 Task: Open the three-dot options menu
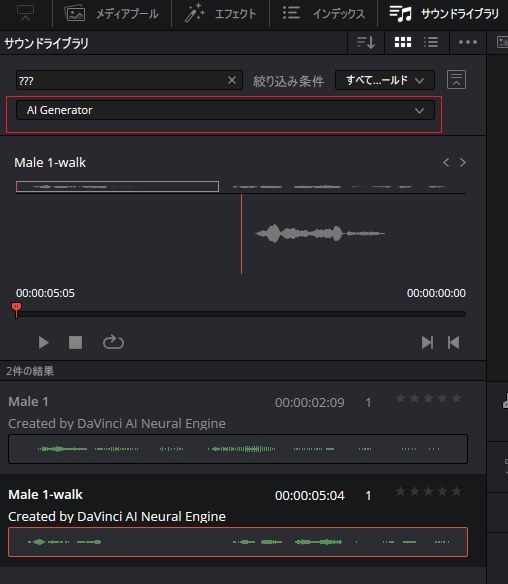(468, 42)
